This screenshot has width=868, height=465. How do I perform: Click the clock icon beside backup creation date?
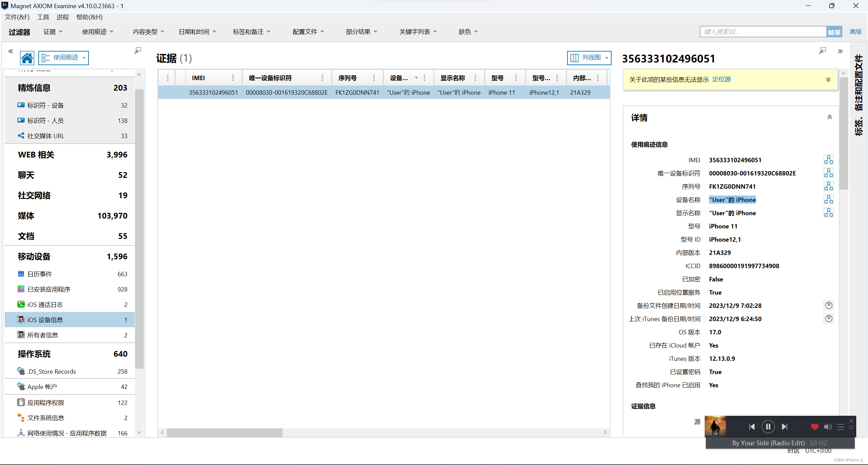[828, 305]
